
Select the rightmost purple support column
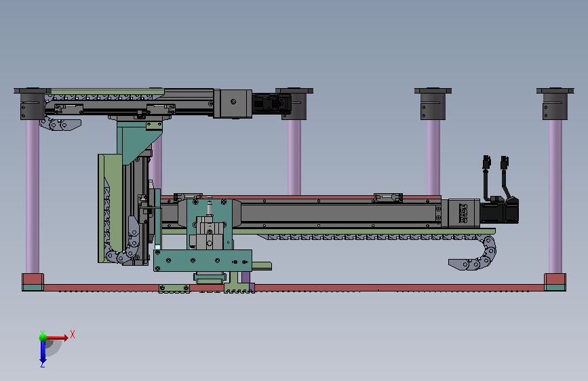tap(555, 196)
